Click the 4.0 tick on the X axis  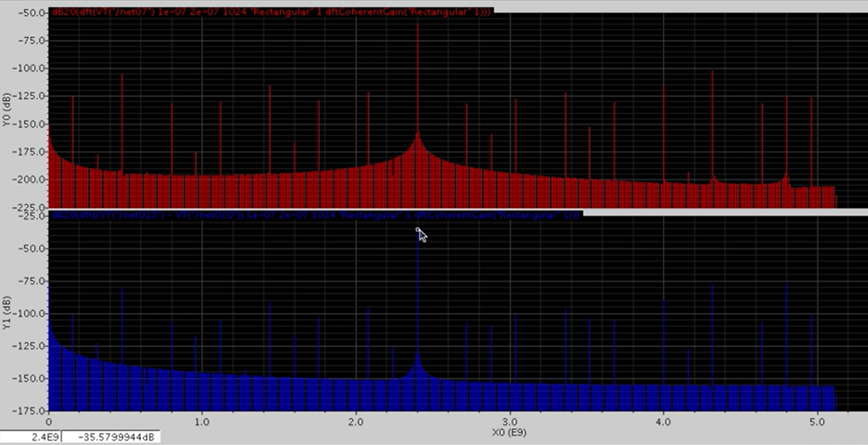[663, 422]
